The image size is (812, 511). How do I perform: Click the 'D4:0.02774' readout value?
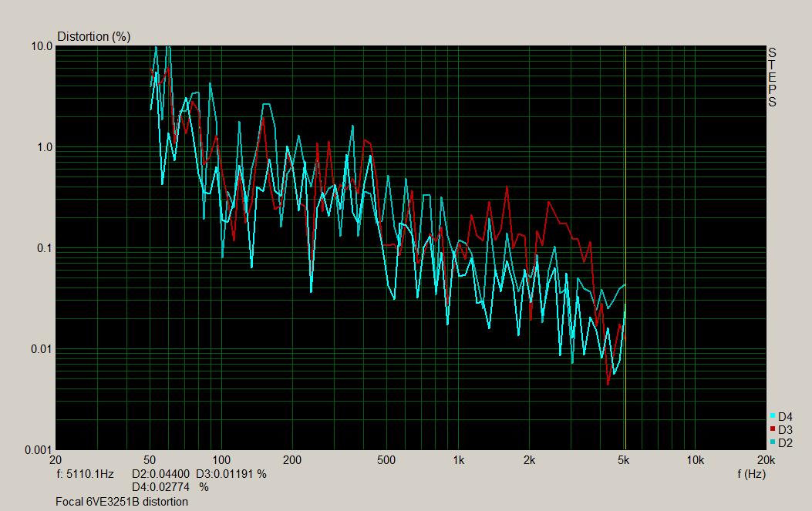[161, 487]
